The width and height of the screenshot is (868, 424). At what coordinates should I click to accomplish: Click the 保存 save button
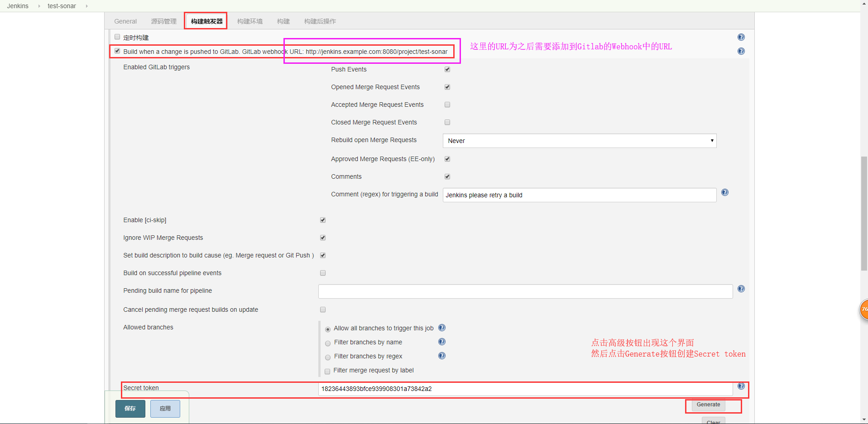[130, 409]
